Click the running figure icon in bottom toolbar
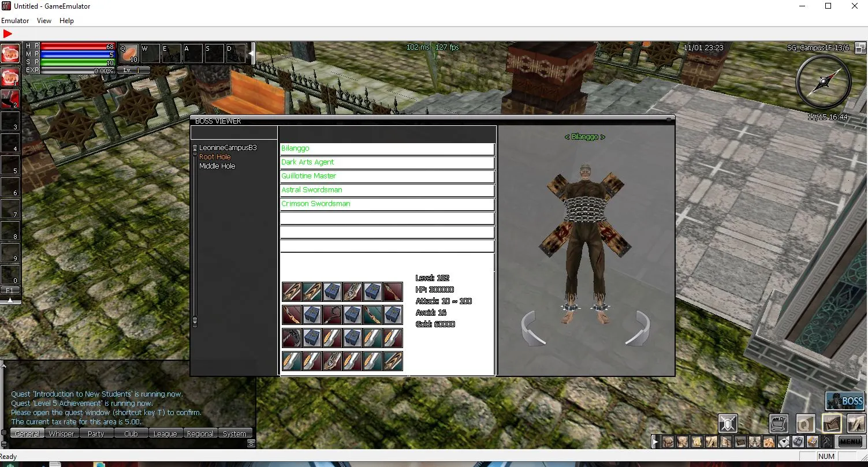Screen dimensions: 868x467 [x=826, y=442]
